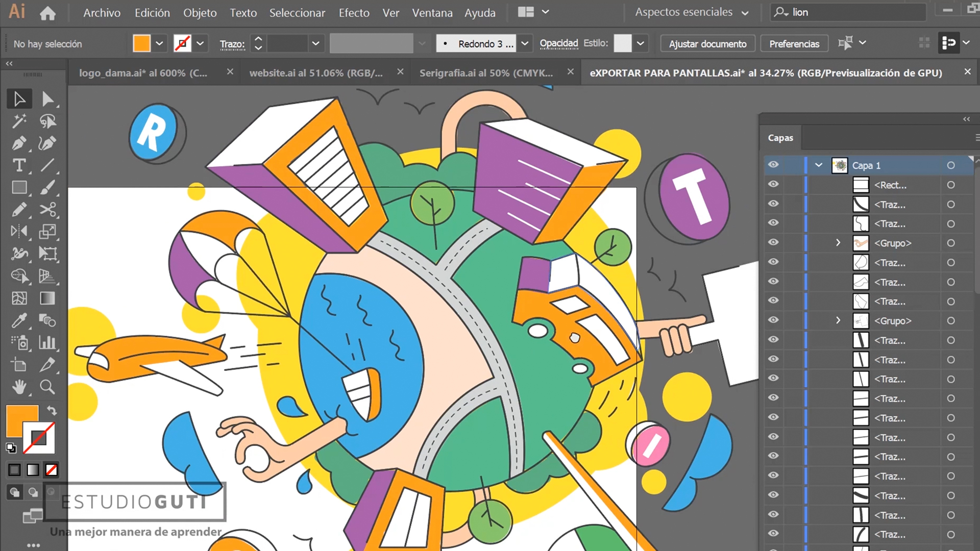
Task: Select the Direct Selection tool
Action: coord(47,99)
